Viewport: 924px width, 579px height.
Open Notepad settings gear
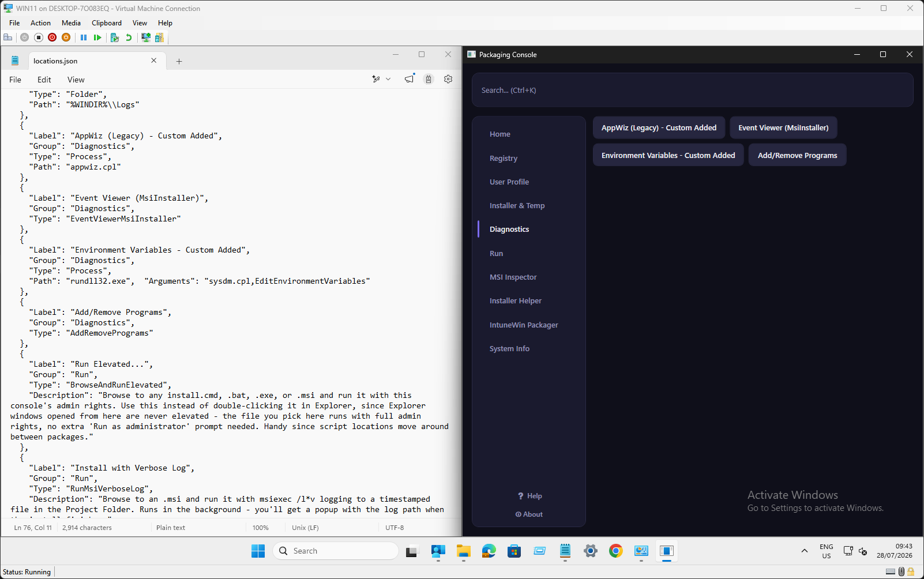point(448,79)
